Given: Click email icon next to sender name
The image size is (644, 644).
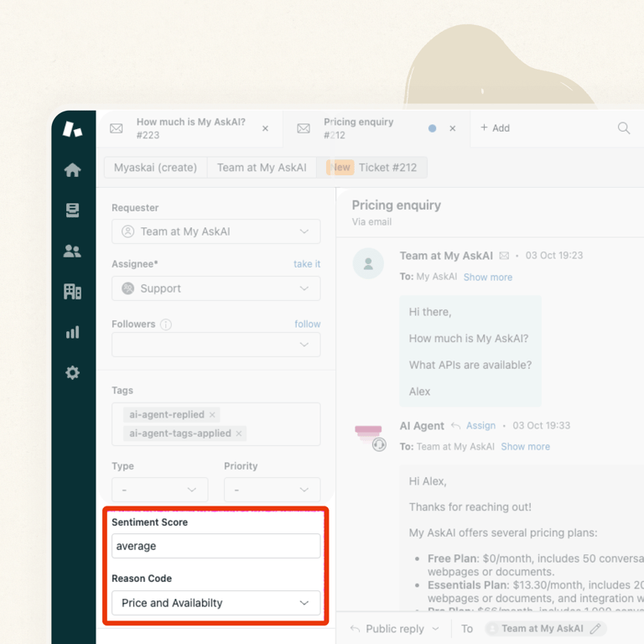Looking at the screenshot, I should pos(504,256).
